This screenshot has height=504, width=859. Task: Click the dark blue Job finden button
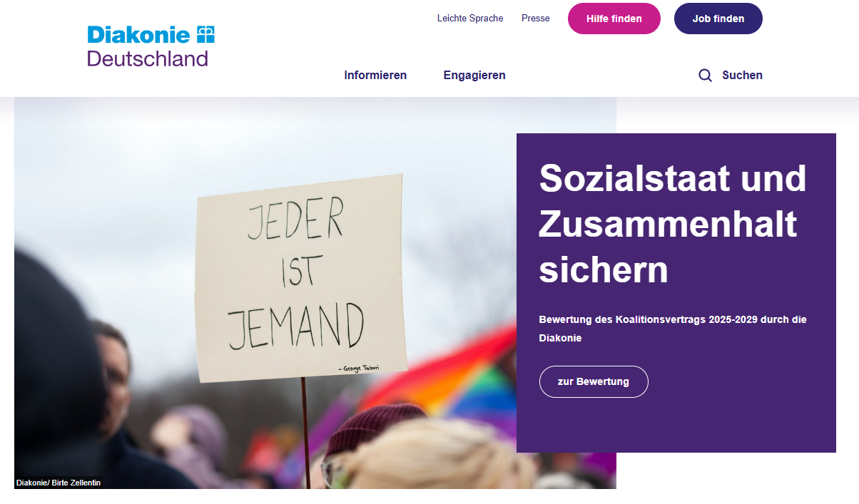718,19
